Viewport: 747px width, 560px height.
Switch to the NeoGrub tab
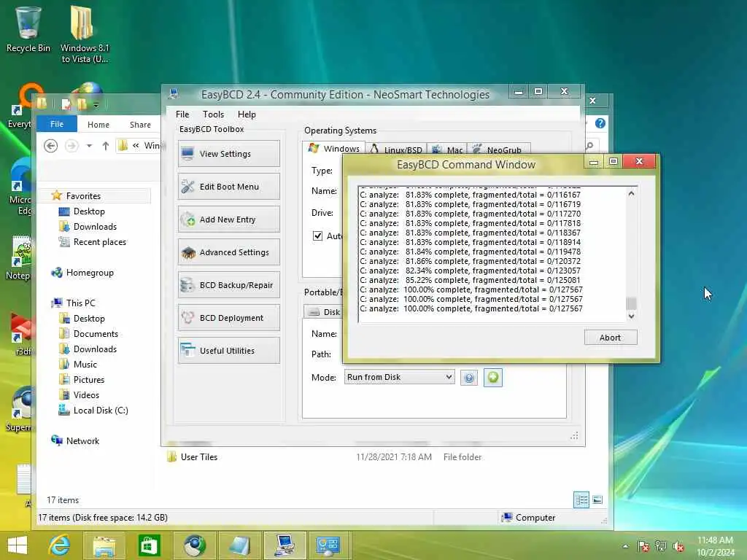coord(498,149)
